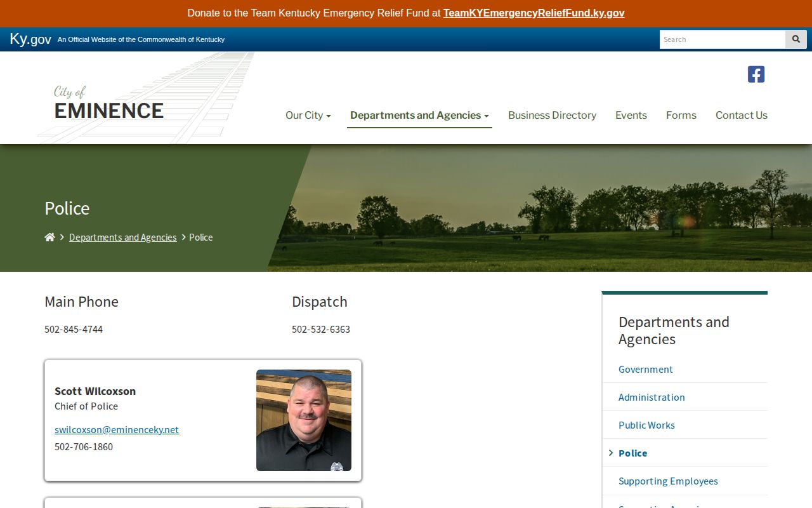Open the Facebook page icon
Viewport: 812px width, 508px height.
coord(756,74)
